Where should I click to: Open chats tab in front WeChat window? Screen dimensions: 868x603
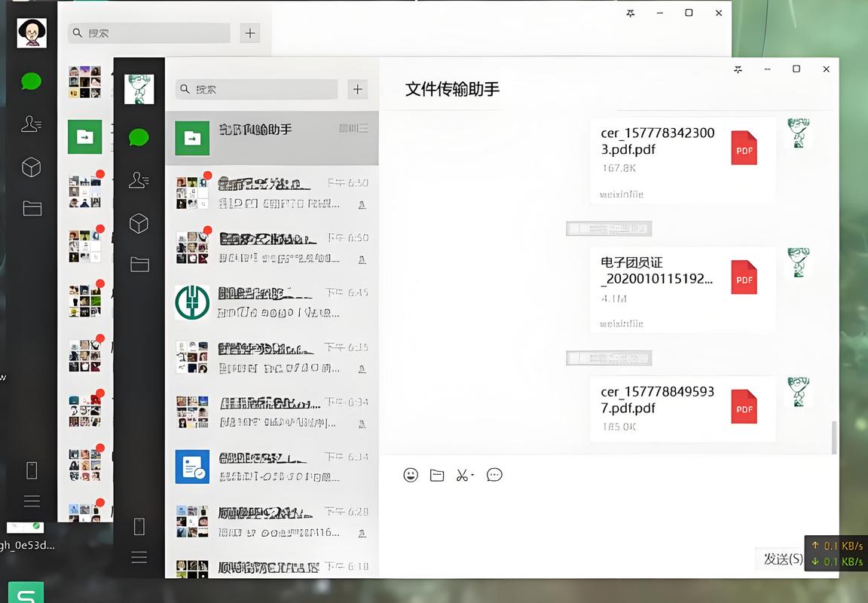[139, 136]
